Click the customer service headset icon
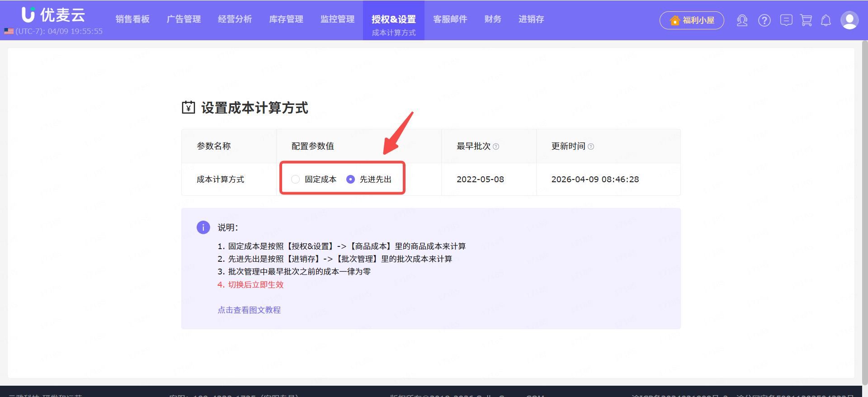The width and height of the screenshot is (868, 397). (742, 20)
